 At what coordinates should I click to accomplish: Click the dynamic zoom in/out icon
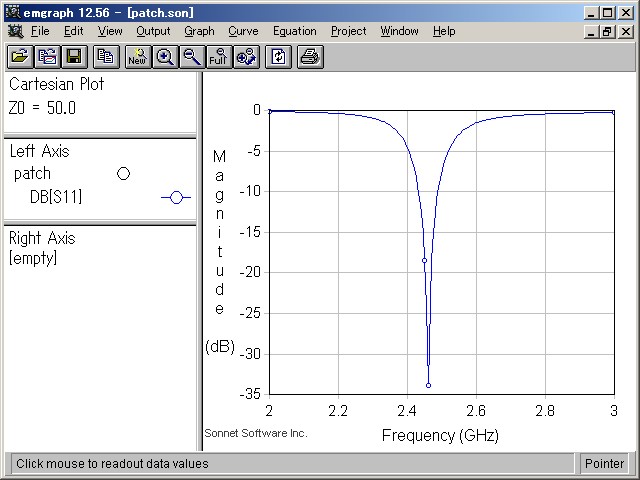coord(246,57)
